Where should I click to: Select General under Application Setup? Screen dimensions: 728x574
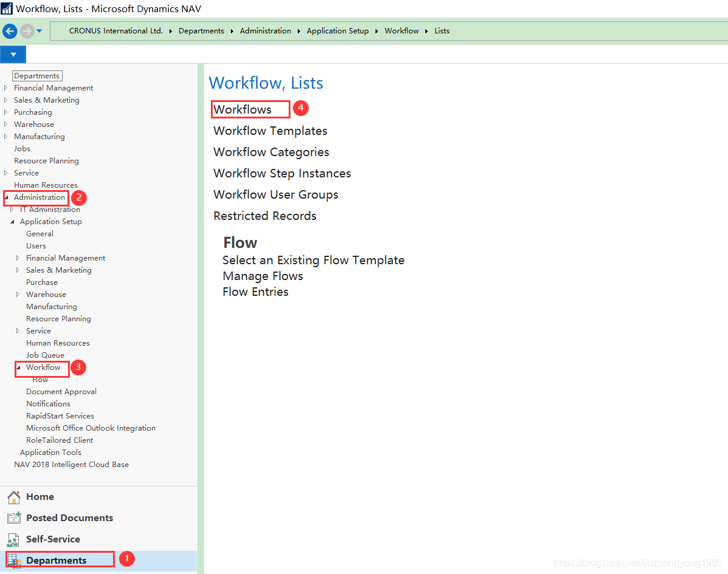click(x=39, y=233)
